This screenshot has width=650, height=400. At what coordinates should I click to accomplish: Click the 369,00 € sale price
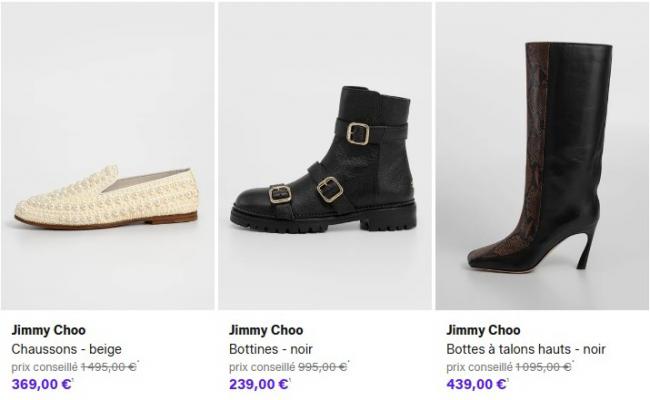tap(42, 383)
